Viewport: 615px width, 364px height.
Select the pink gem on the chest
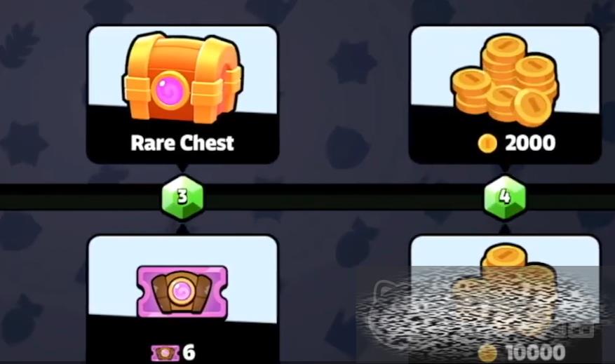click(x=170, y=90)
